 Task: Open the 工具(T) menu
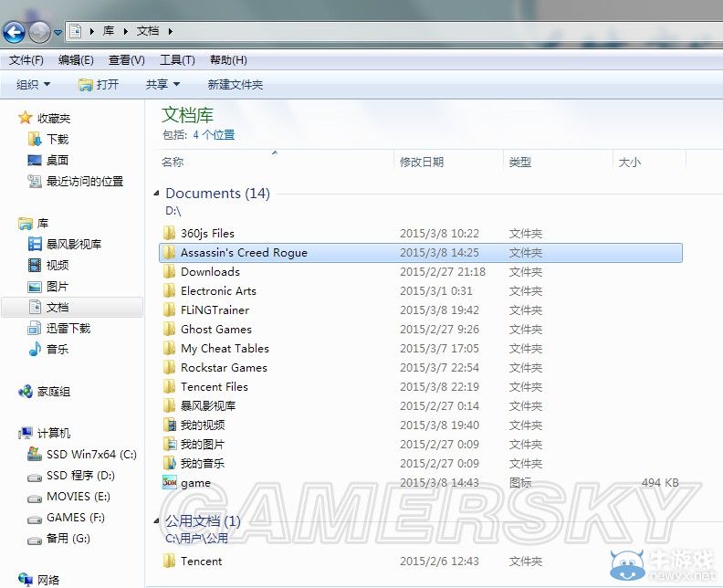[x=177, y=60]
